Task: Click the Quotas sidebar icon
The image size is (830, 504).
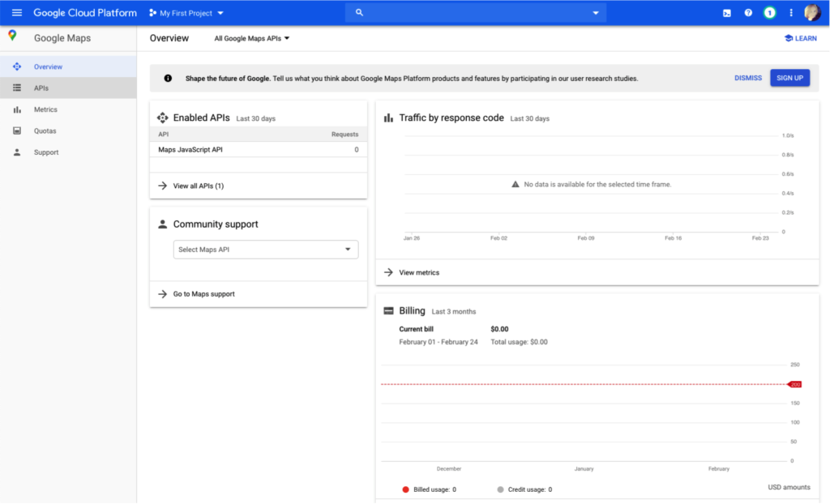Action: 17,130
